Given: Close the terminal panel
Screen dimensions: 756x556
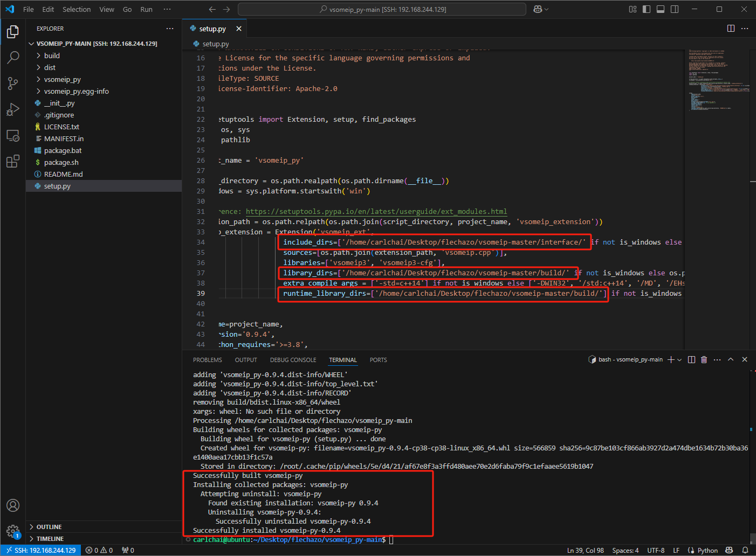Looking at the screenshot, I should [x=745, y=359].
